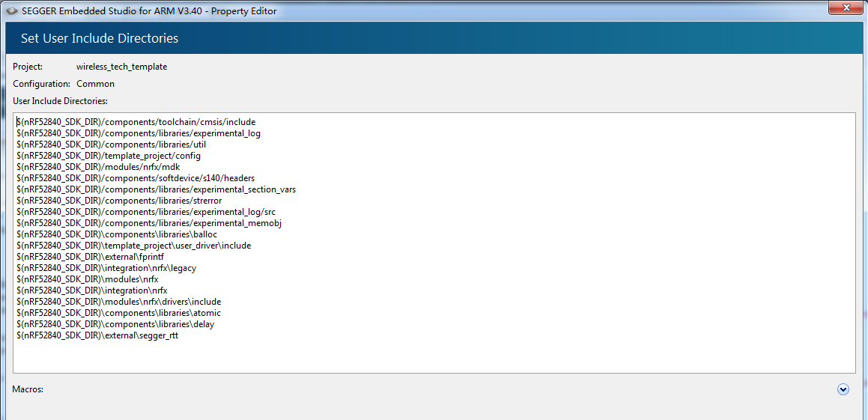
Task: Expand the Macros section chevron
Action: (x=843, y=389)
